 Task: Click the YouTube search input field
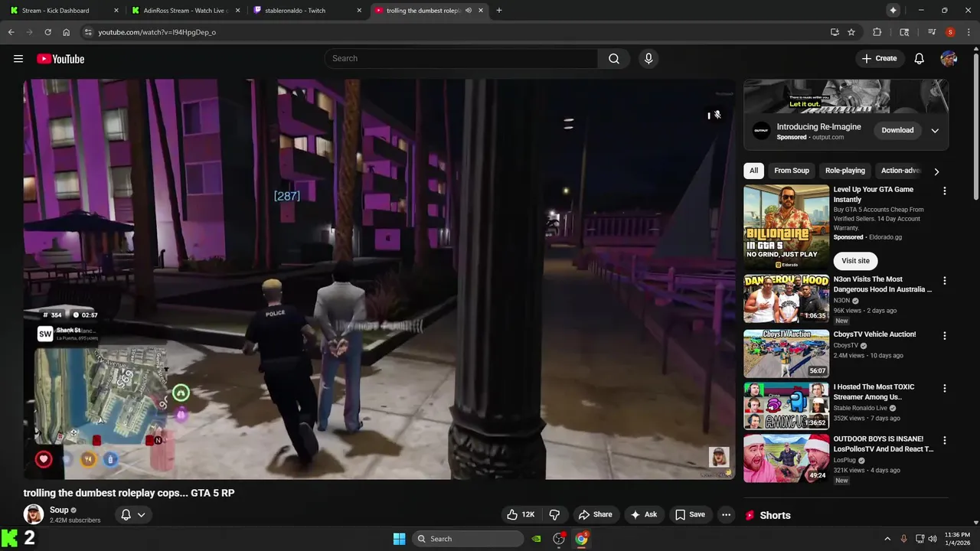tap(461, 59)
